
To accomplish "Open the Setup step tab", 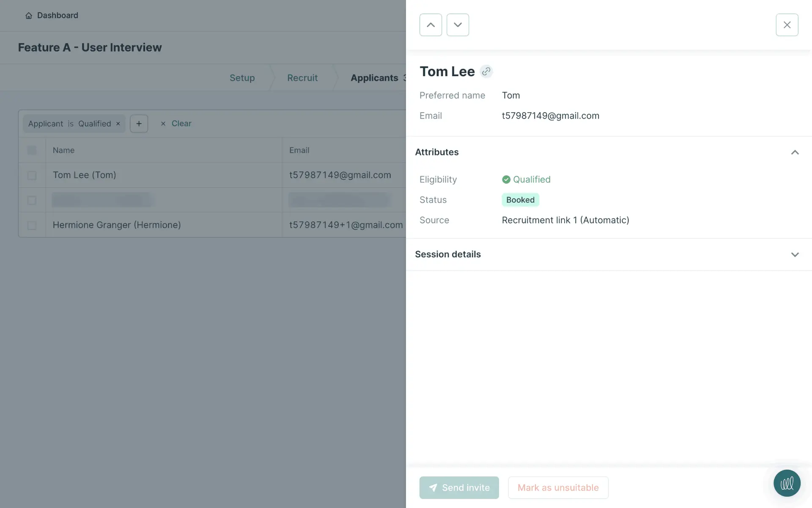I will 242,78.
